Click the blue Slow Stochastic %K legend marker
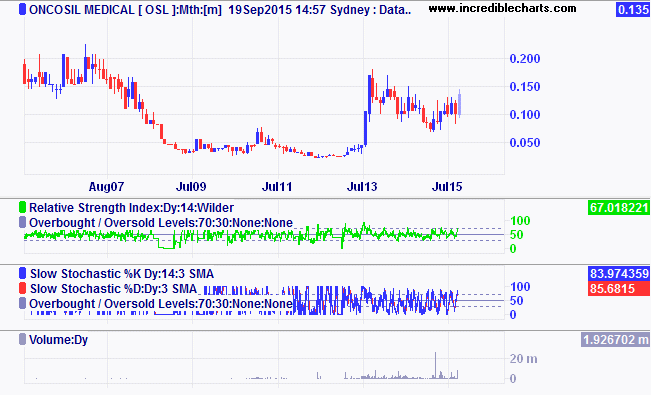This screenshot has width=651, height=395. (x=22, y=273)
